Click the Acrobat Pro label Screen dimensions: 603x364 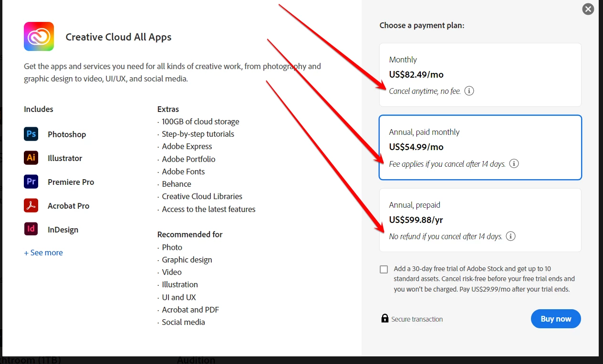(69, 206)
